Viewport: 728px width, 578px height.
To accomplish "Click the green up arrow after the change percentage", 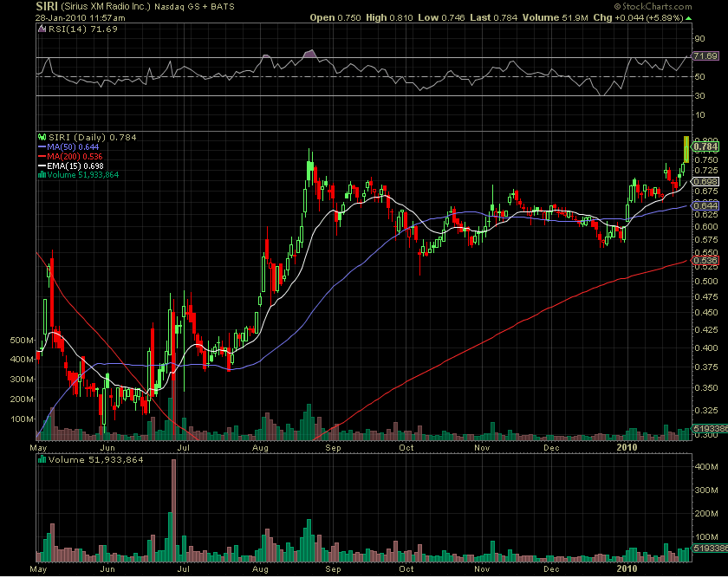I will point(688,18).
